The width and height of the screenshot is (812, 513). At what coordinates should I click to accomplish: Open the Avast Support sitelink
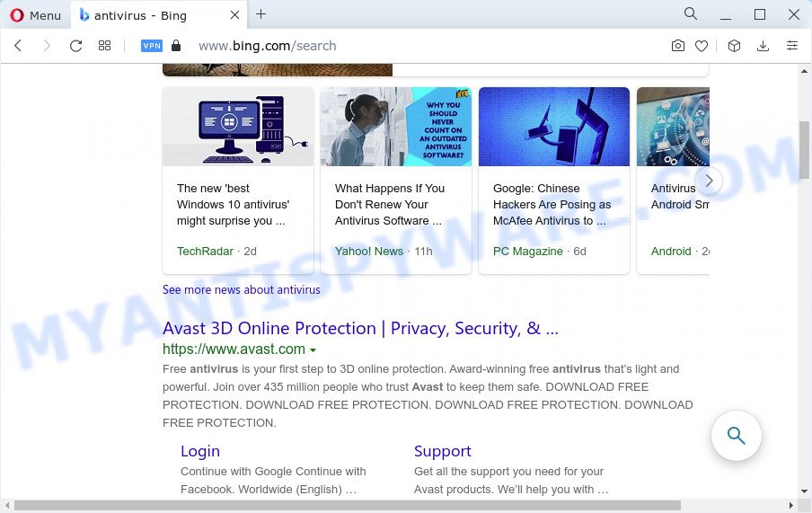[x=443, y=451]
